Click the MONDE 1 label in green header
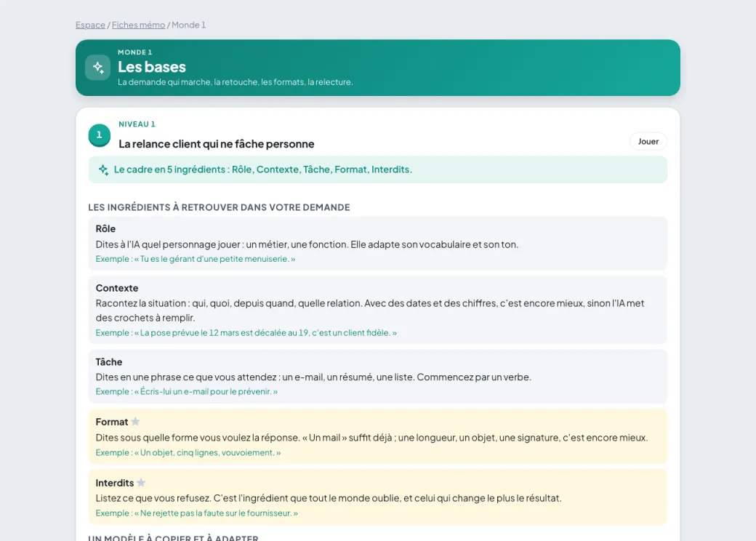The image size is (756, 541). click(x=135, y=52)
